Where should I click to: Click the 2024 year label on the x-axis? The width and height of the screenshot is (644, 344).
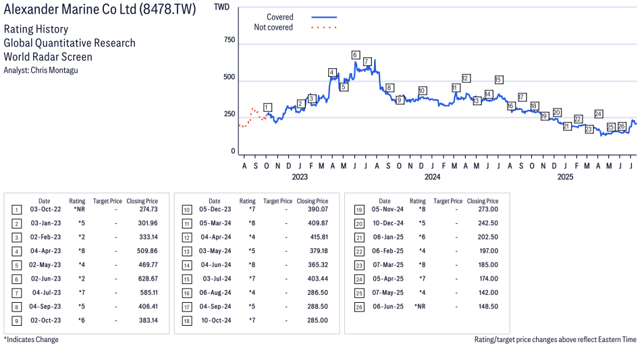click(x=432, y=177)
